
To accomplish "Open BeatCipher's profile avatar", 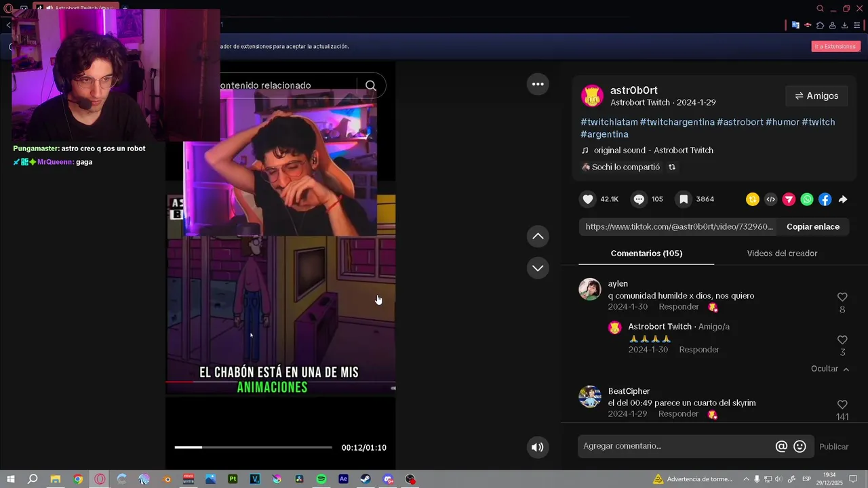I will [x=590, y=396].
